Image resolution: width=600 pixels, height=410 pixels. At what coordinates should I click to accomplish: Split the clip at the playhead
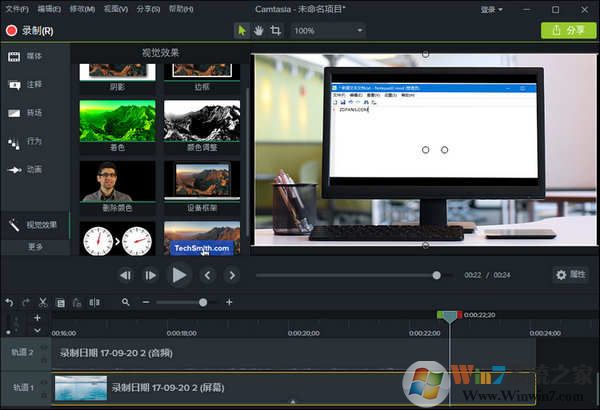pyautogui.click(x=95, y=303)
